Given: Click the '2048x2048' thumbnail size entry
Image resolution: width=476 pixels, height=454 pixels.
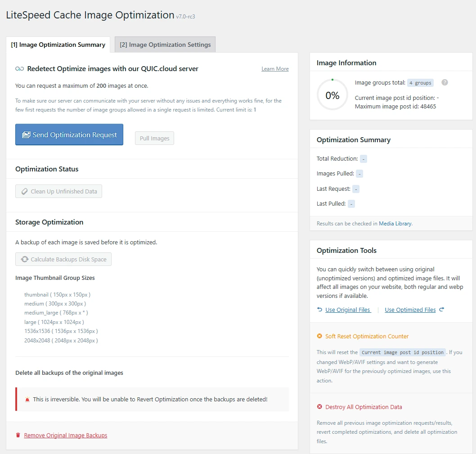Looking at the screenshot, I should tap(61, 341).
